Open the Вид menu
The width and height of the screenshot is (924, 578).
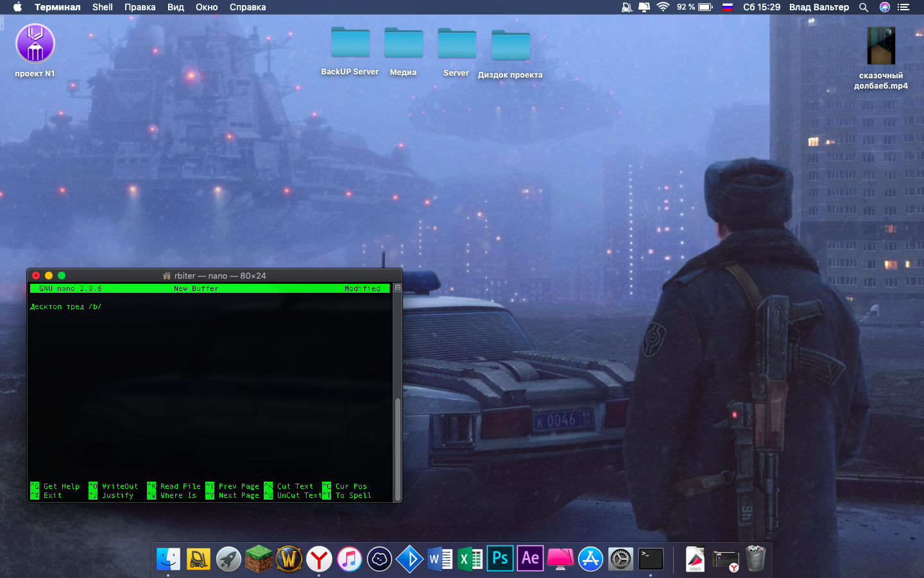tap(176, 7)
